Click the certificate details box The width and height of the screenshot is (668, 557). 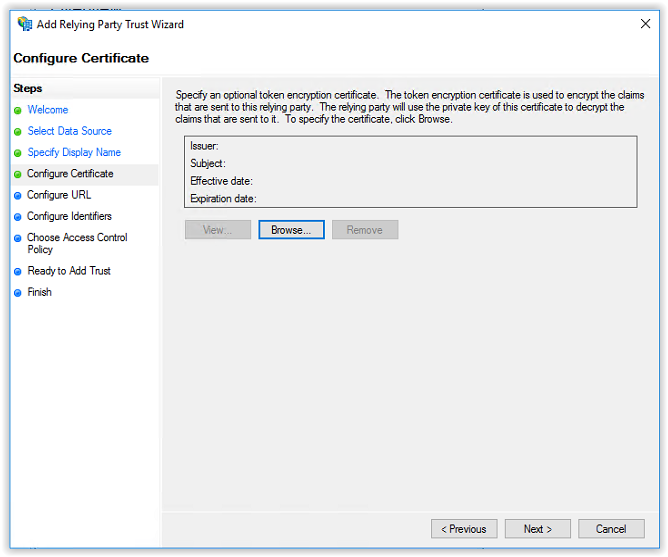[x=411, y=172]
